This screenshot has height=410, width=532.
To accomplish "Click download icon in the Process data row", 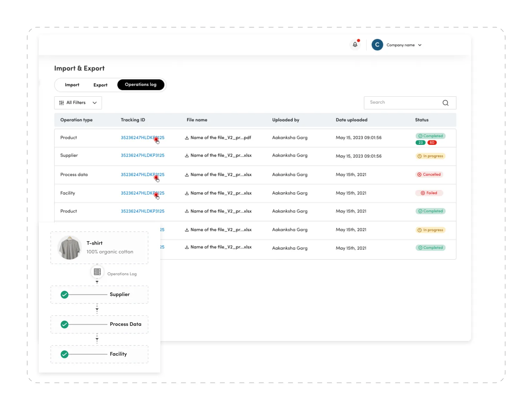I will click(187, 175).
